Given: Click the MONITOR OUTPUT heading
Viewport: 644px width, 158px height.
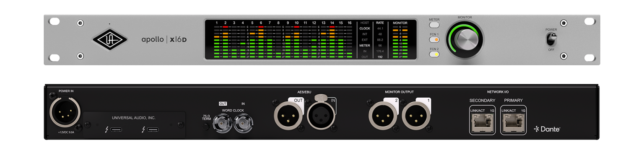Looking at the screenshot, I should pos(399,92).
